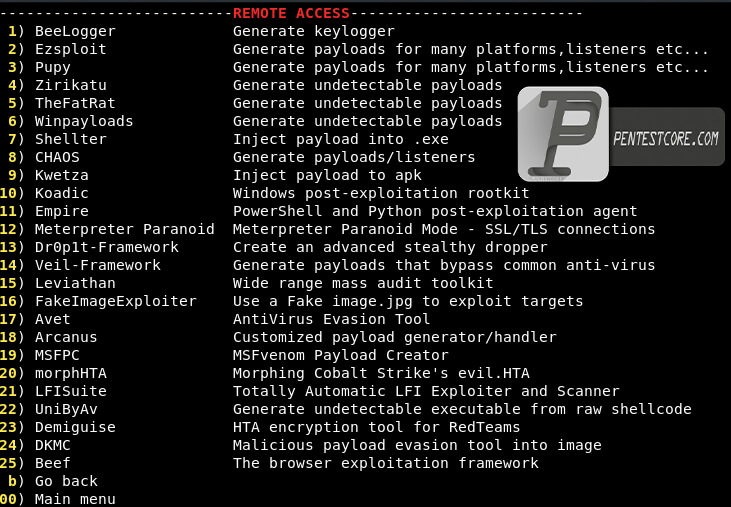Select the Koadic rootkit entry
The width and height of the screenshot is (731, 507).
pyautogui.click(x=62, y=193)
